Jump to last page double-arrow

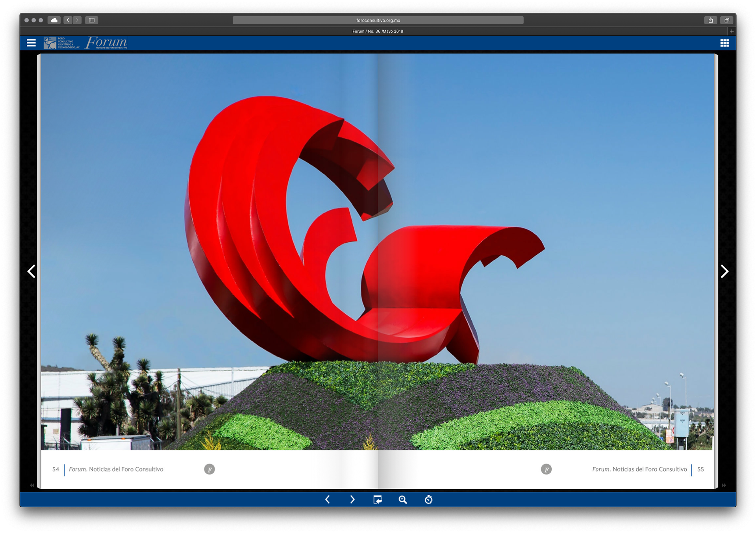click(724, 485)
